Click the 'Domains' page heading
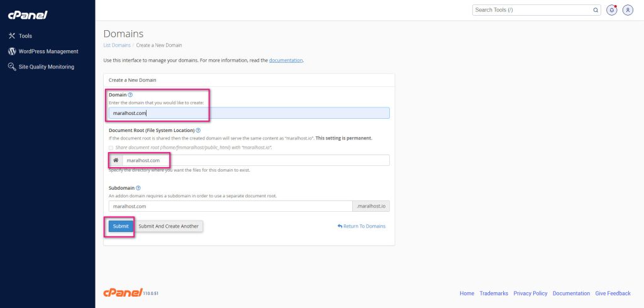644x308 pixels. tap(123, 34)
